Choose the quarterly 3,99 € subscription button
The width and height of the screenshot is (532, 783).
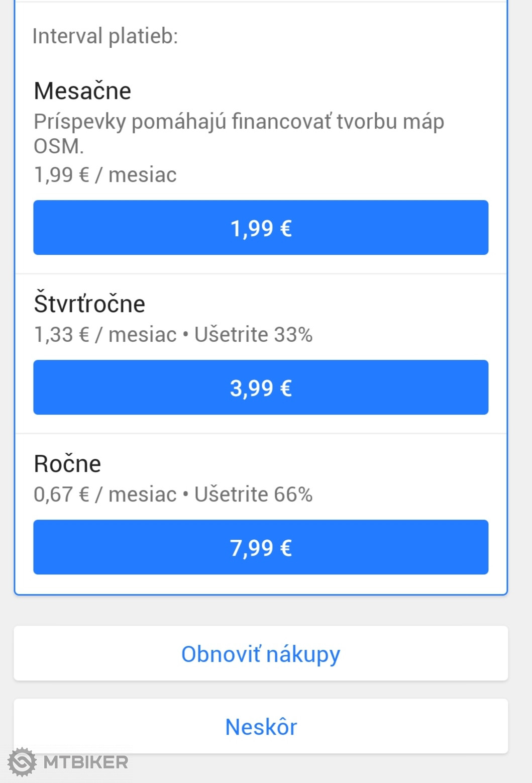point(261,387)
